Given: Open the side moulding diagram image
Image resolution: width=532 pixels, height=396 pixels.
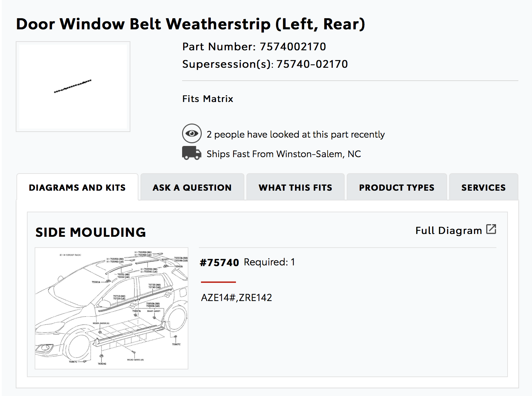Looking at the screenshot, I should coord(112,308).
